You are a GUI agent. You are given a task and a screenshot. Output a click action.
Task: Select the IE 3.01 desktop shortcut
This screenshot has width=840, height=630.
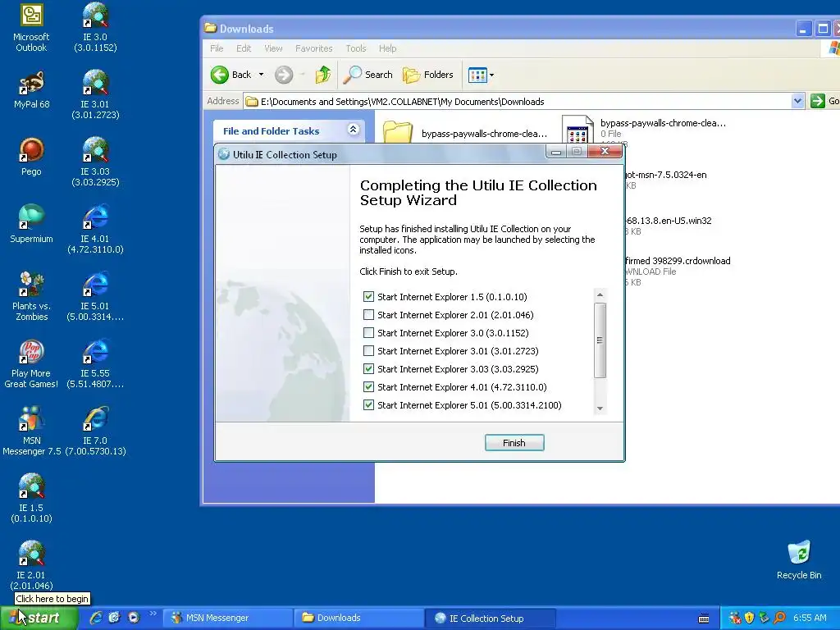click(95, 94)
